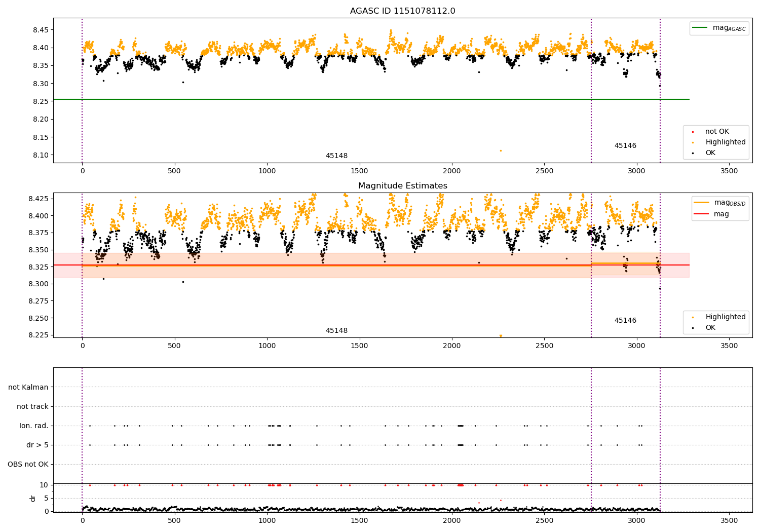
Task: Click the 8.30 y-axis tick label
Action: click(x=40, y=84)
